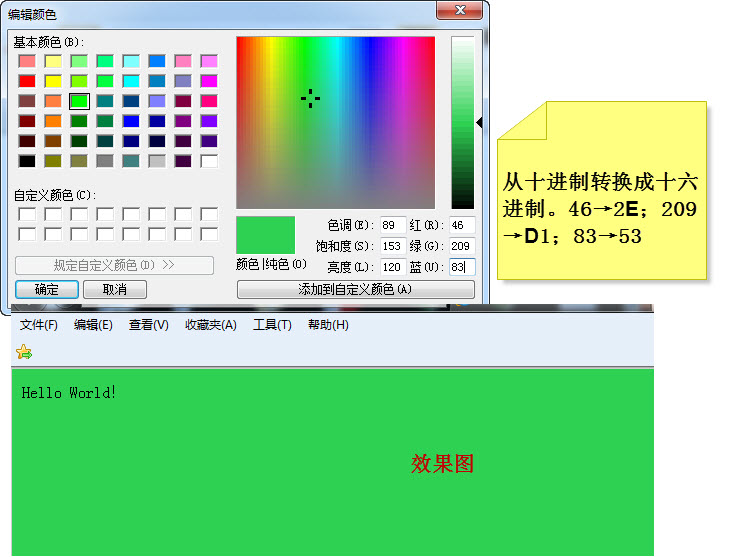
Task: Click the 规定自定义颜色 button
Action: 114,265
